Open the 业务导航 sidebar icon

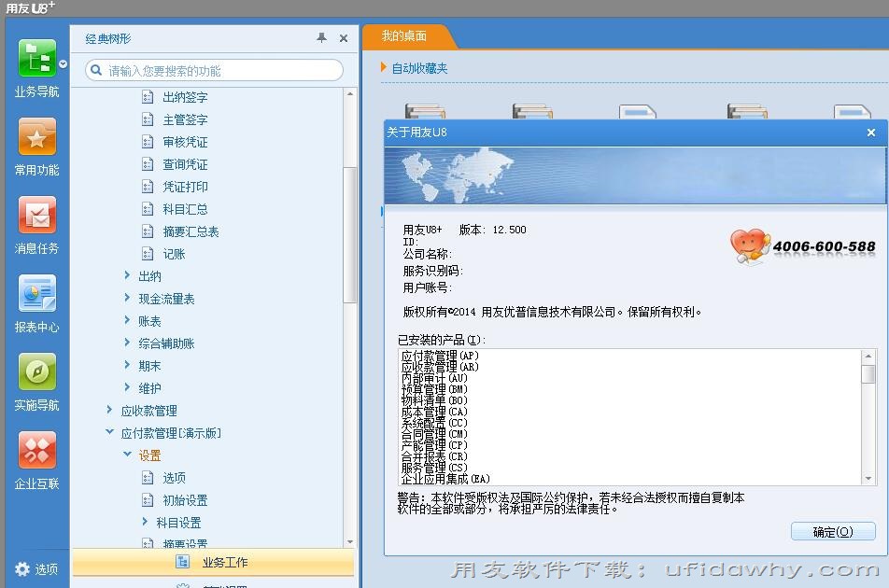click(x=37, y=59)
